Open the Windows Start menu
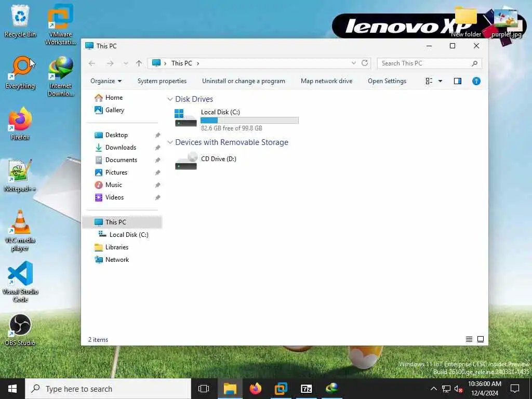 click(x=12, y=389)
